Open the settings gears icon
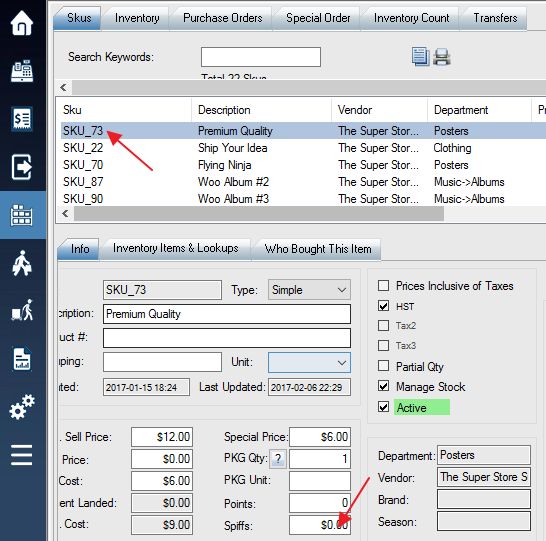Viewport: 546px width, 541px height. click(x=22, y=406)
